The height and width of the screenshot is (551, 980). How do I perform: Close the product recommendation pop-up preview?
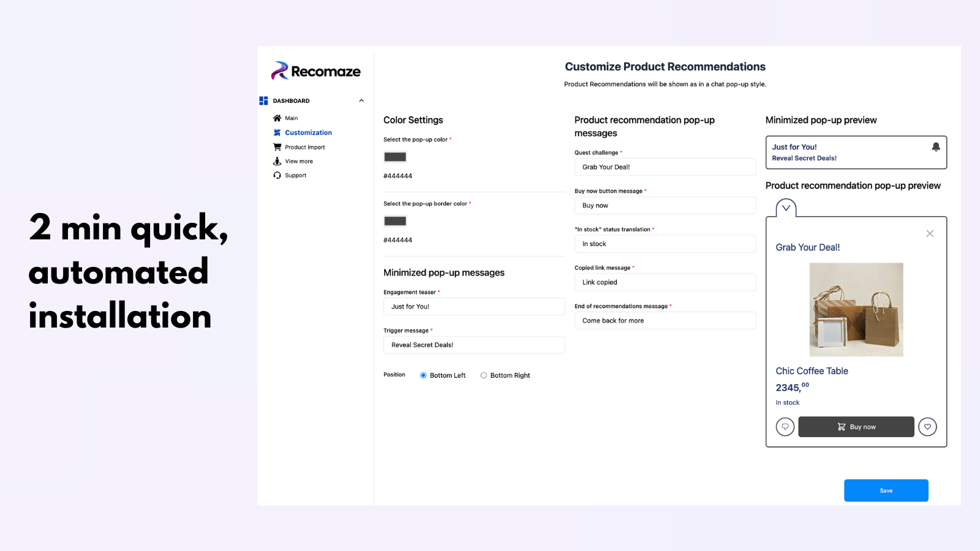[930, 233]
